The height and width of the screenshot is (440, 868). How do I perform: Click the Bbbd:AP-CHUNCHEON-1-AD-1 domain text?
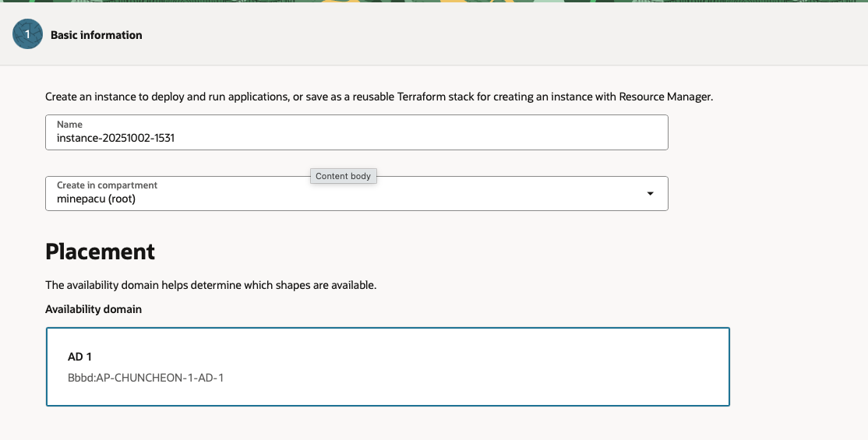146,378
